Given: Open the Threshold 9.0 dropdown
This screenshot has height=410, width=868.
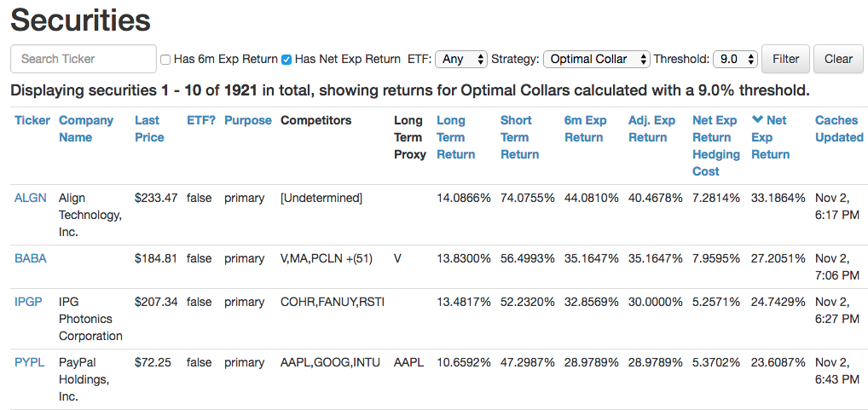Looking at the screenshot, I should 735,59.
